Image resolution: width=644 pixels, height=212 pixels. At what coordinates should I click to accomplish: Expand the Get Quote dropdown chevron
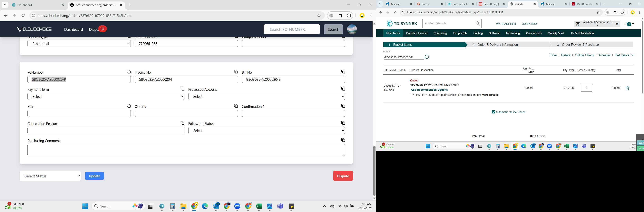coord(632,55)
